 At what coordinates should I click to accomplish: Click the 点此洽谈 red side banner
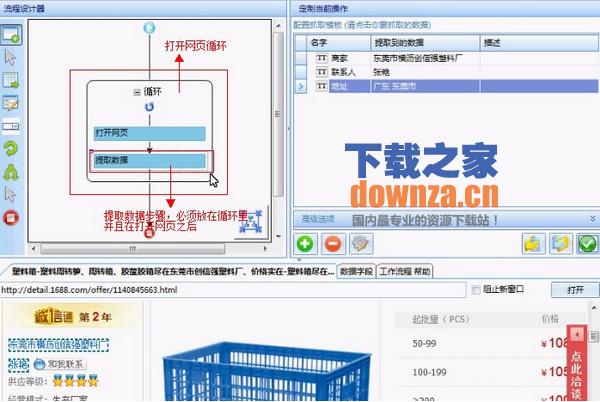coord(576,363)
